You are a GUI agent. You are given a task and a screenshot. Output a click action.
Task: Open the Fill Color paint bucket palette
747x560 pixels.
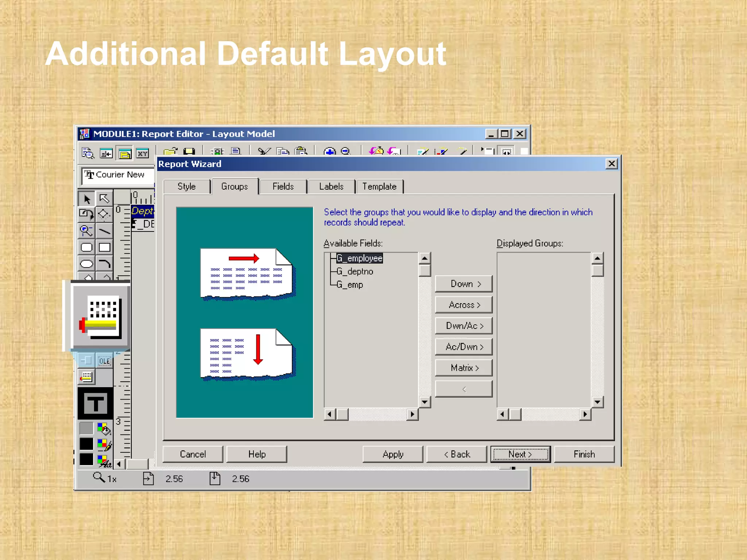[104, 429]
